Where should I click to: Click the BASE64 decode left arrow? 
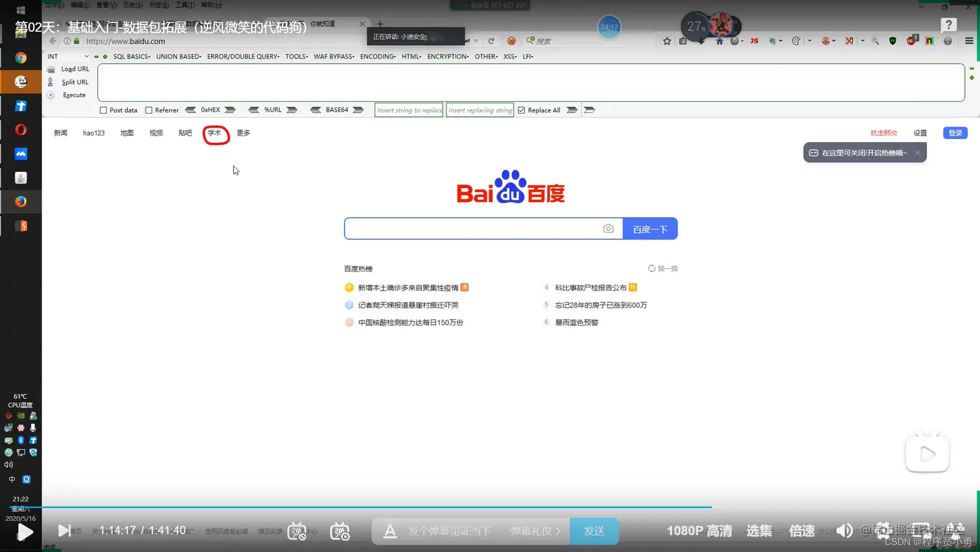[x=316, y=110]
